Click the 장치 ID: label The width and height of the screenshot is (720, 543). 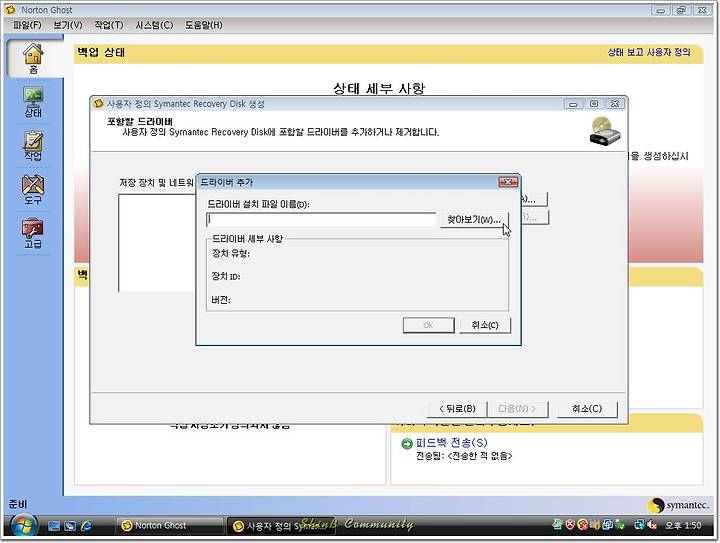(226, 276)
